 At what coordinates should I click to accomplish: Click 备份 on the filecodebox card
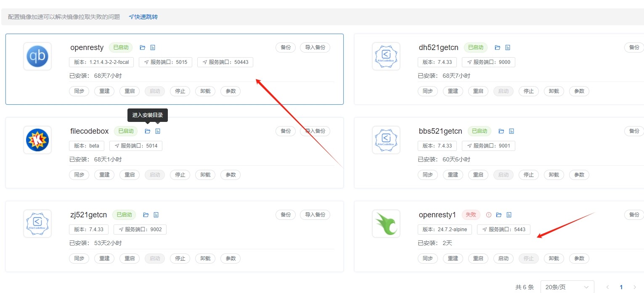tap(286, 131)
